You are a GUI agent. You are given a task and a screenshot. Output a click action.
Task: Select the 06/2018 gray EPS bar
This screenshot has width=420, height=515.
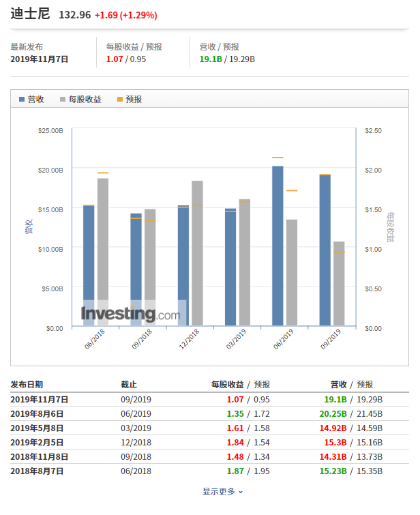point(103,252)
